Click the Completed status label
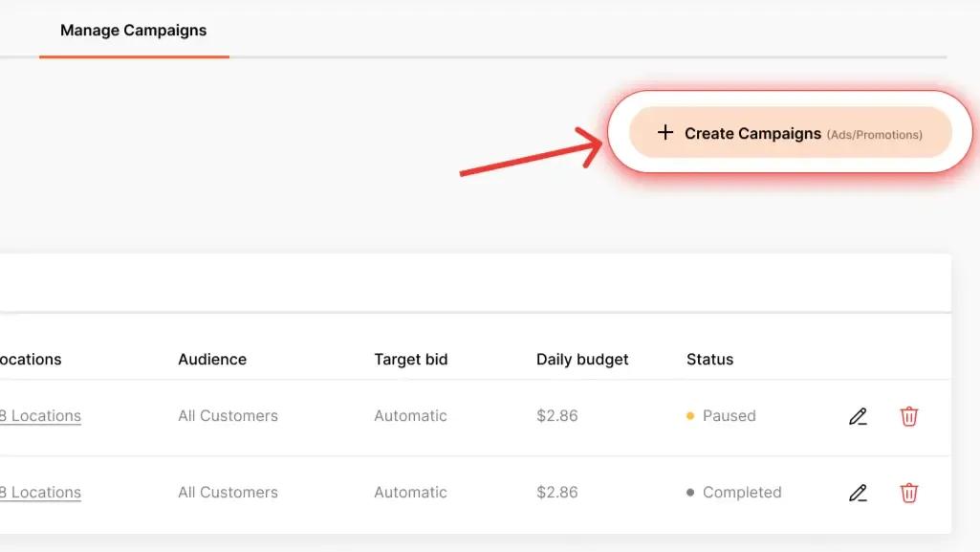 pyautogui.click(x=741, y=492)
